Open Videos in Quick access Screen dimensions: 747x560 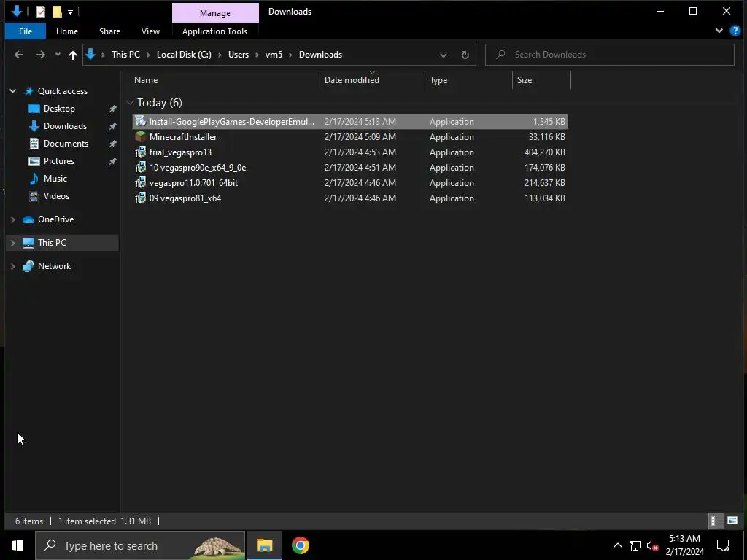pos(56,195)
